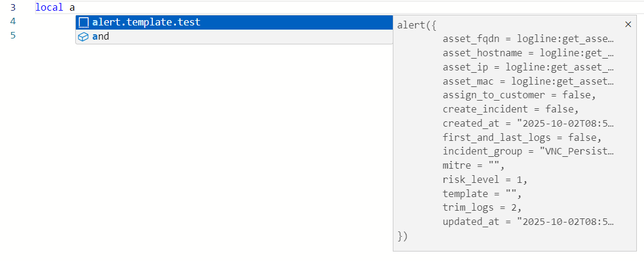
Task: Click the trim_logs = 2 line
Action: tap(482, 208)
